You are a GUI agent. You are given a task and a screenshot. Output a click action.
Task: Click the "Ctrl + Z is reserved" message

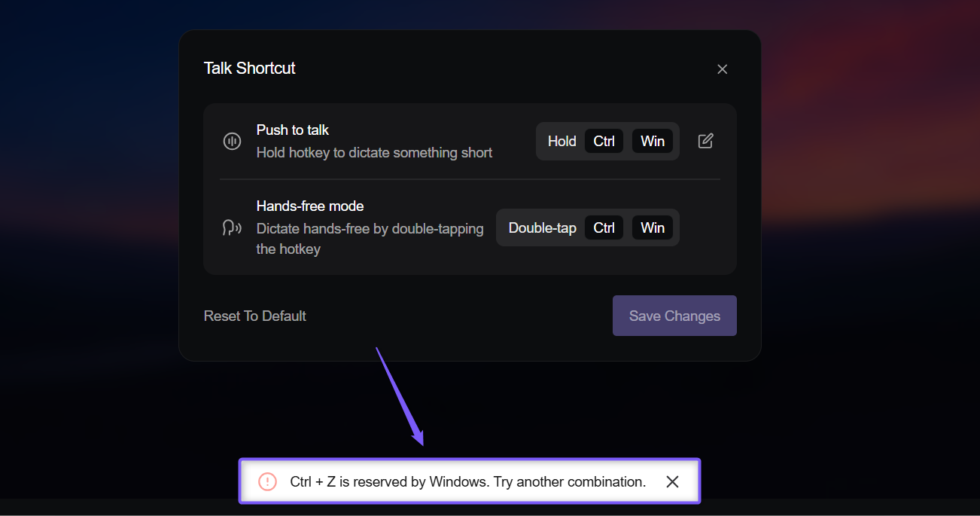pyautogui.click(x=468, y=482)
